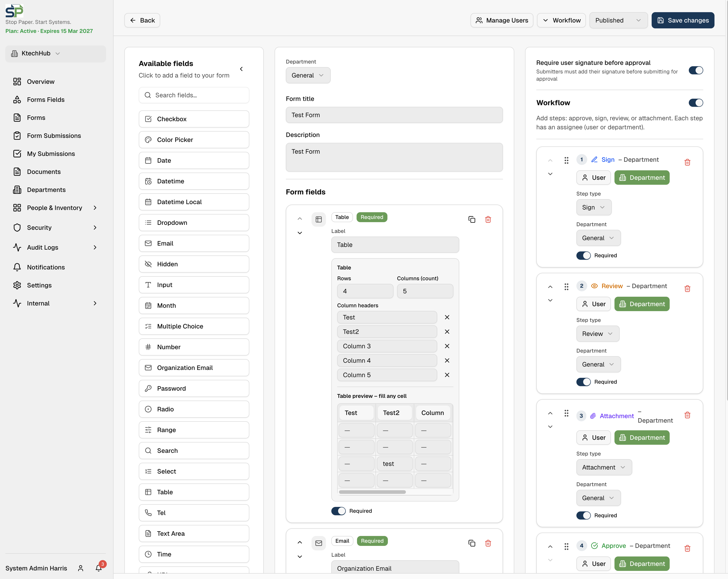Remove the "Test2" column header
This screenshot has width=728, height=579.
447,331
